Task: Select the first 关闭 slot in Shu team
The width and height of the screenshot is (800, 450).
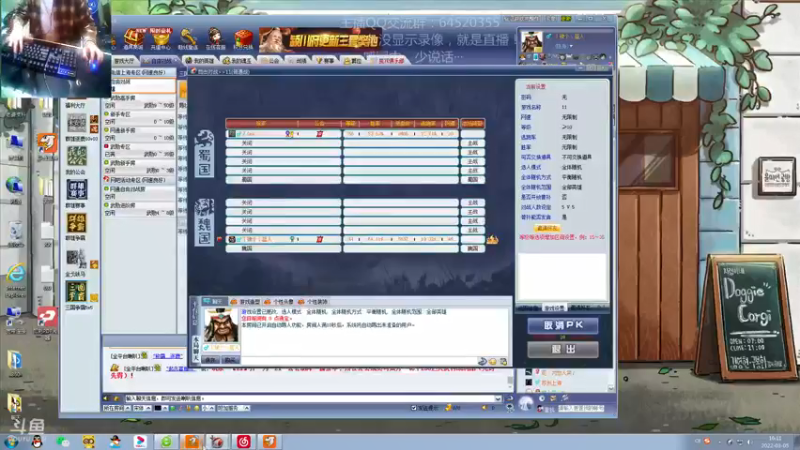Action: pos(283,143)
